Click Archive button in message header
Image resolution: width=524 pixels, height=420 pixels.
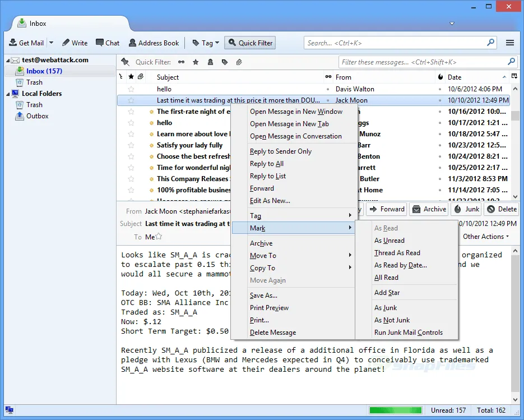(x=429, y=209)
